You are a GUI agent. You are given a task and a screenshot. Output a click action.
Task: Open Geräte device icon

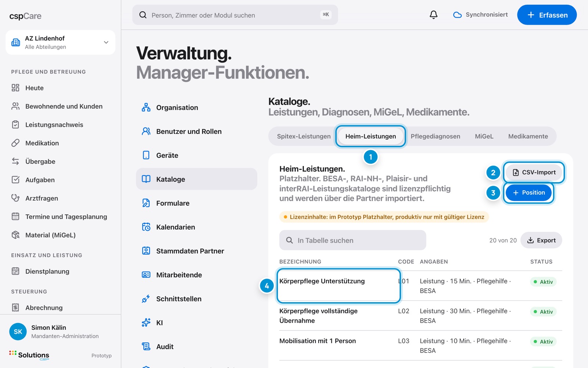click(x=146, y=155)
